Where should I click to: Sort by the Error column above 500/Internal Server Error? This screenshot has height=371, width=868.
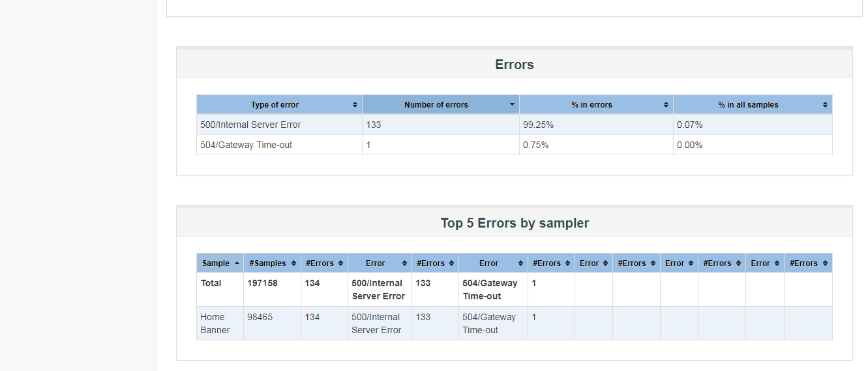(380, 263)
